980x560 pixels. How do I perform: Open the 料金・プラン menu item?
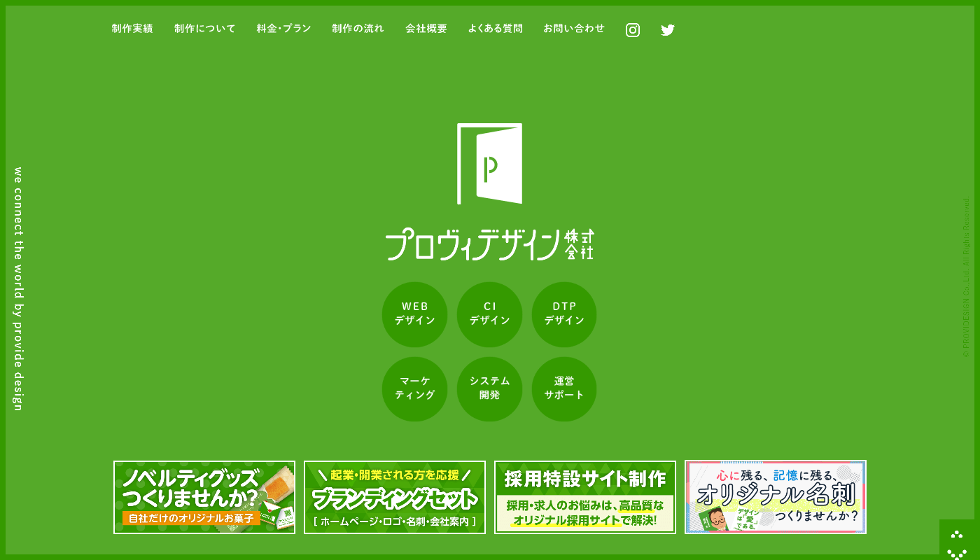click(x=283, y=29)
